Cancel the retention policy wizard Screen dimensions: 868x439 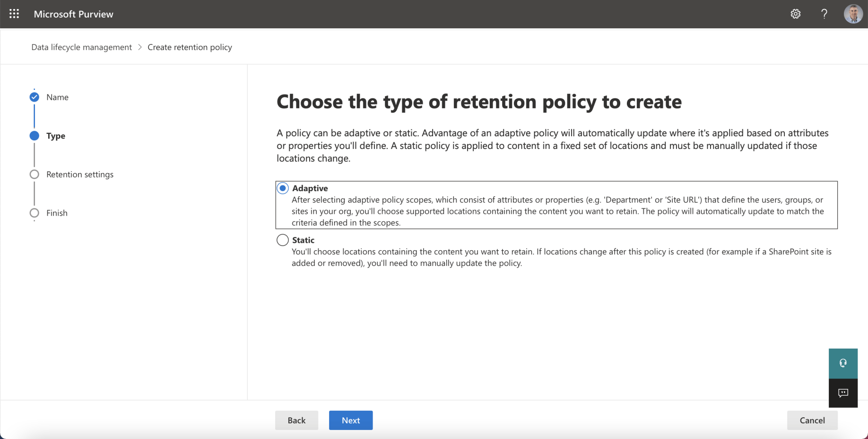pos(812,420)
